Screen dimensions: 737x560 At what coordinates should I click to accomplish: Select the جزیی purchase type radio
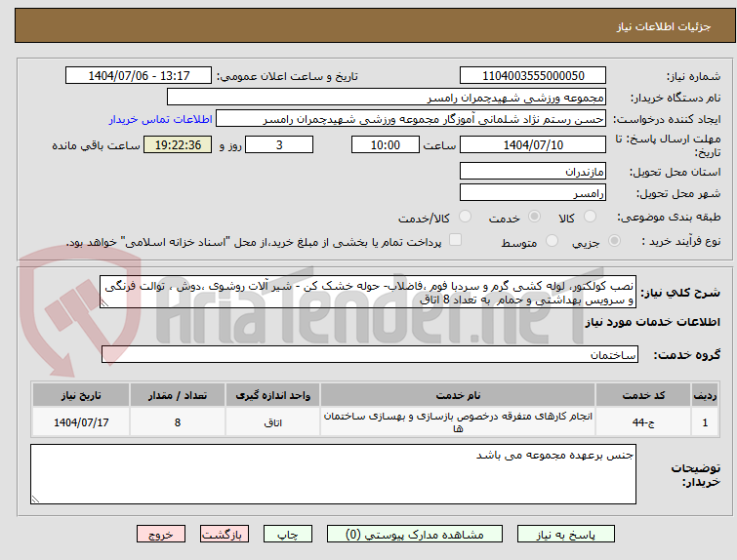pyautogui.click(x=614, y=241)
